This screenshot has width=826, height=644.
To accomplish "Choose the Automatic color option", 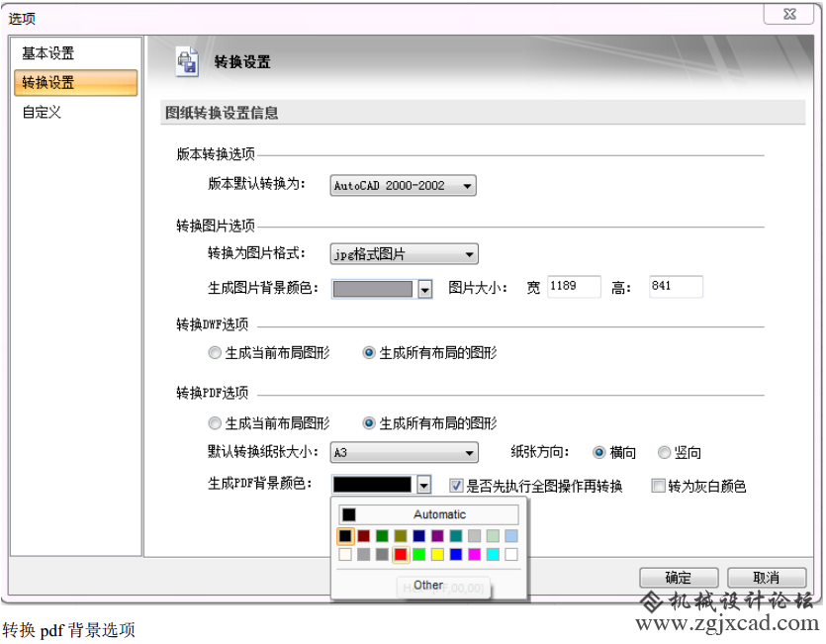I will [x=428, y=514].
